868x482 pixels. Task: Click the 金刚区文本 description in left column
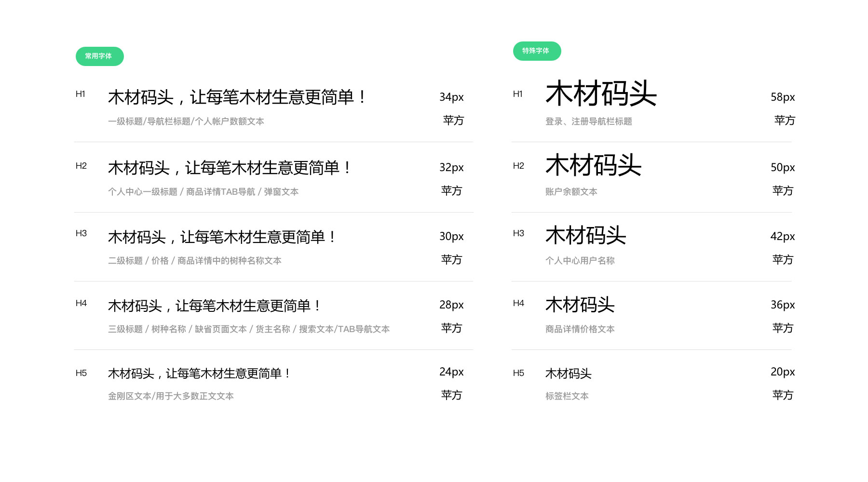[x=171, y=396]
